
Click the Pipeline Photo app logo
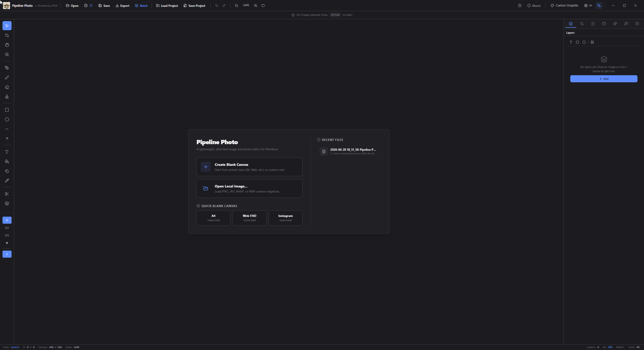pyautogui.click(x=7, y=6)
